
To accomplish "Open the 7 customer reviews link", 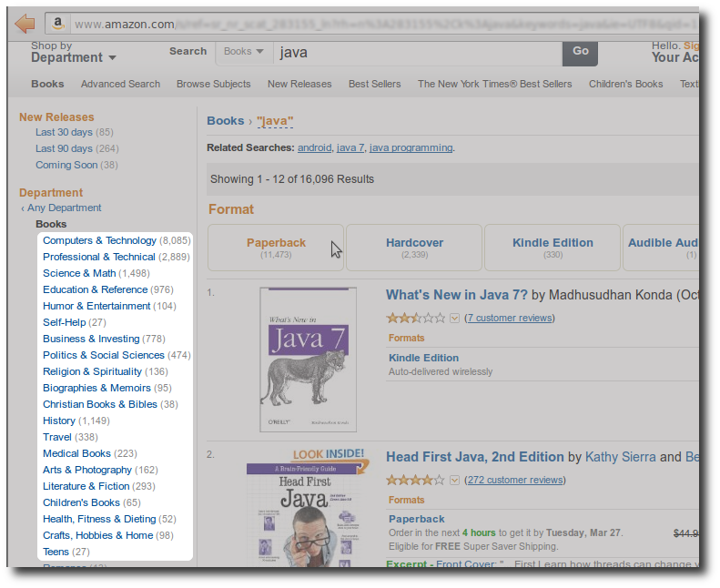I will click(x=509, y=318).
